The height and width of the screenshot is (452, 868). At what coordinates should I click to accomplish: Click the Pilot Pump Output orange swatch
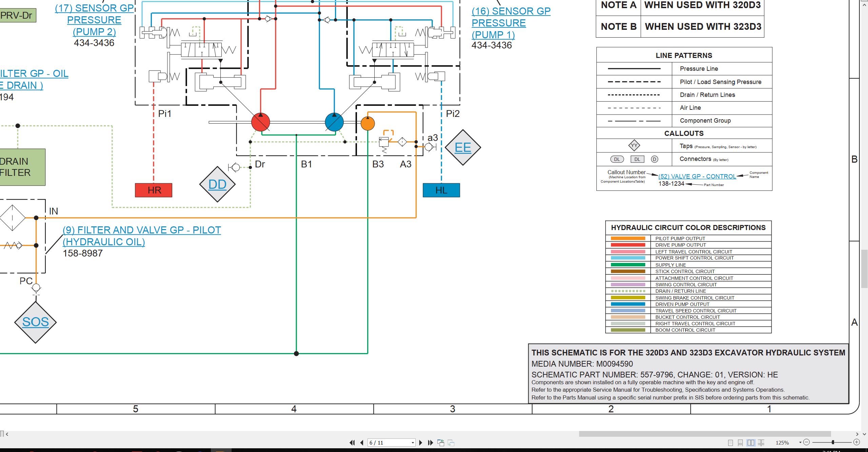click(628, 239)
